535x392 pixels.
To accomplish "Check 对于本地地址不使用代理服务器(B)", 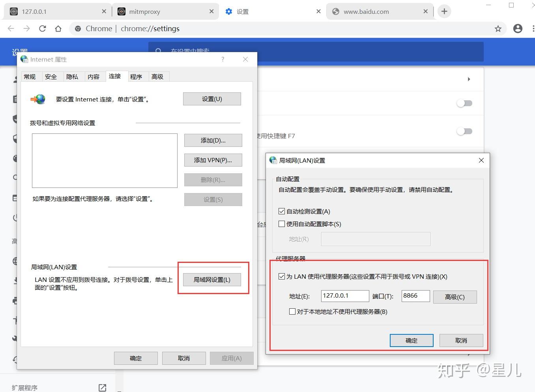I will coord(292,311).
